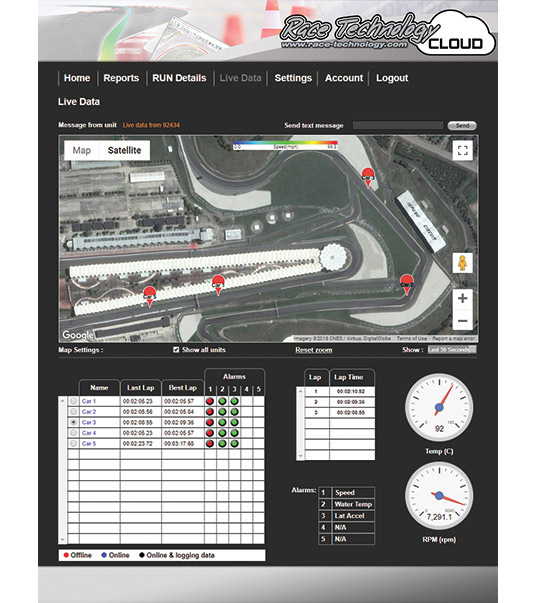
Task: Open fullscreen map view icon
Action: (x=462, y=150)
